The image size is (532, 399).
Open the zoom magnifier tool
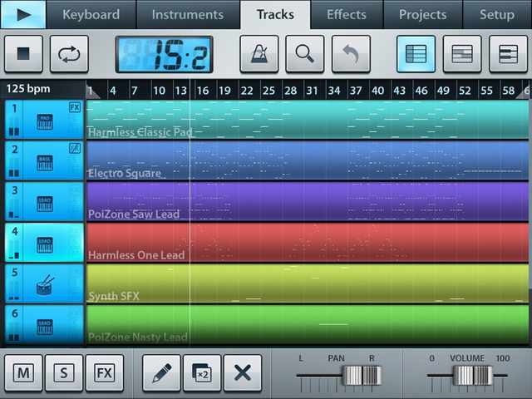click(305, 55)
